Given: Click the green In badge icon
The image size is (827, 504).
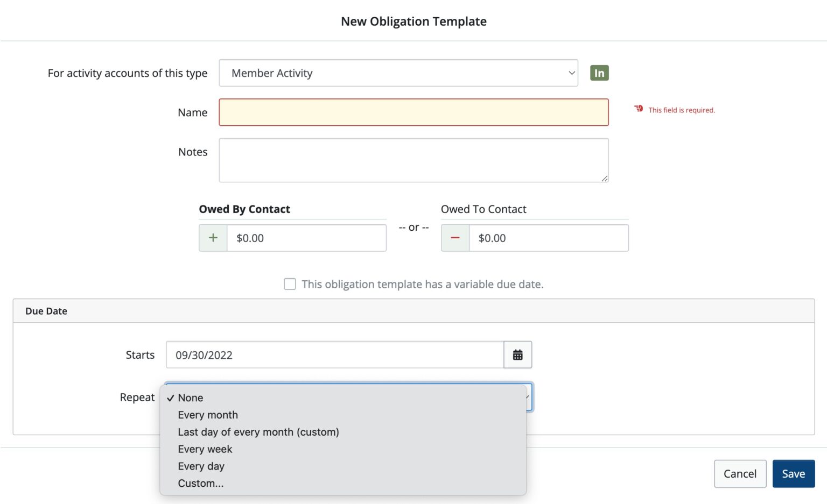Looking at the screenshot, I should pyautogui.click(x=599, y=73).
